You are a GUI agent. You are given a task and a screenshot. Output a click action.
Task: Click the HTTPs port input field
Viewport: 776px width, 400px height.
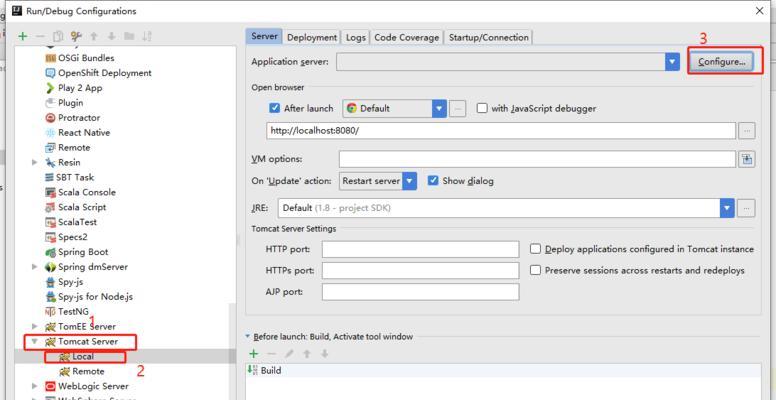tap(420, 271)
